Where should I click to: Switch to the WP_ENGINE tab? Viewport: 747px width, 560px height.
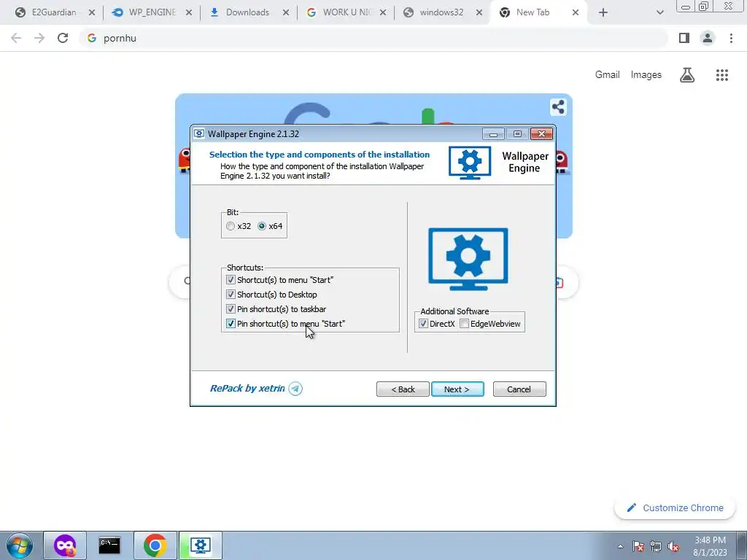point(152,12)
